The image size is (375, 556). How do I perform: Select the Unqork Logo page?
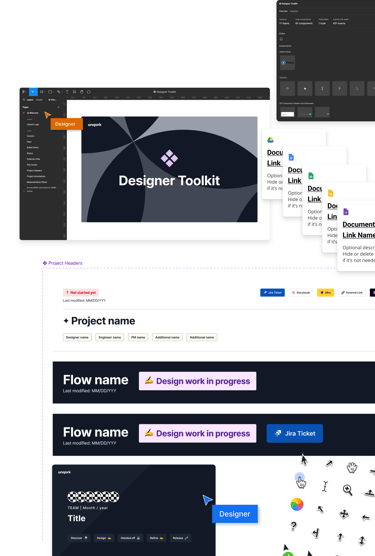pos(33,124)
